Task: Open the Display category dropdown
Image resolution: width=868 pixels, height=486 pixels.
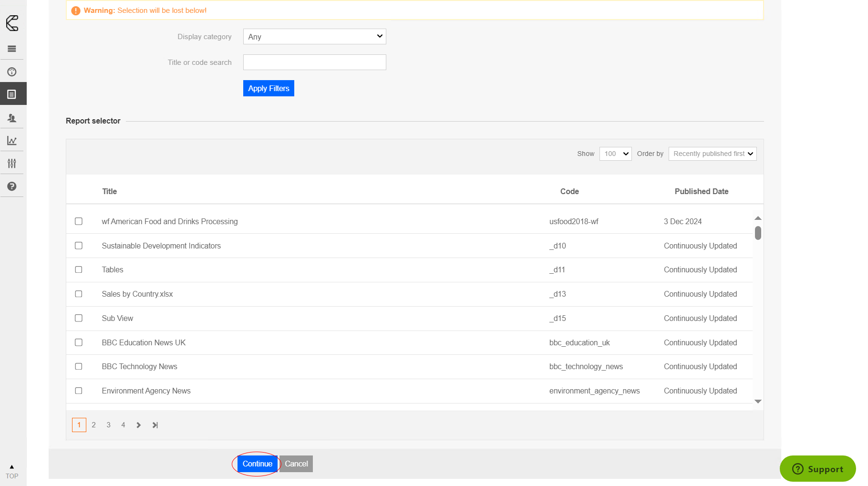Action: (x=314, y=37)
